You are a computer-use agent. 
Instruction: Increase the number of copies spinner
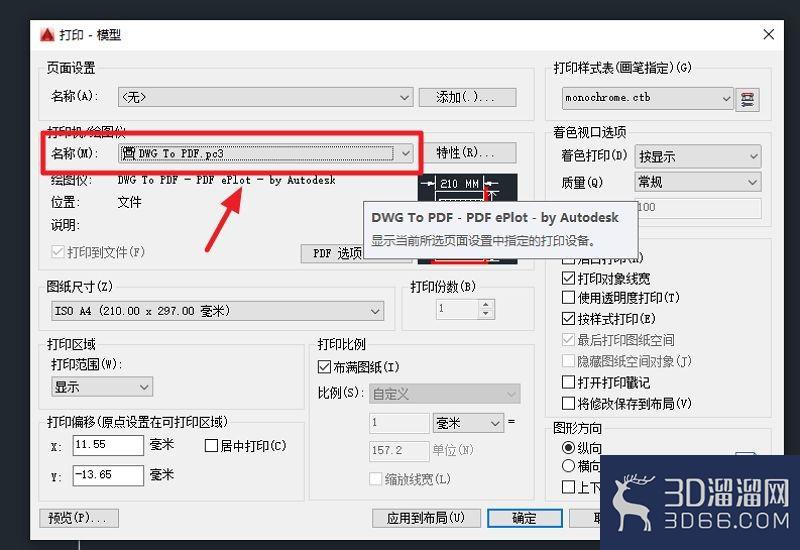point(486,304)
